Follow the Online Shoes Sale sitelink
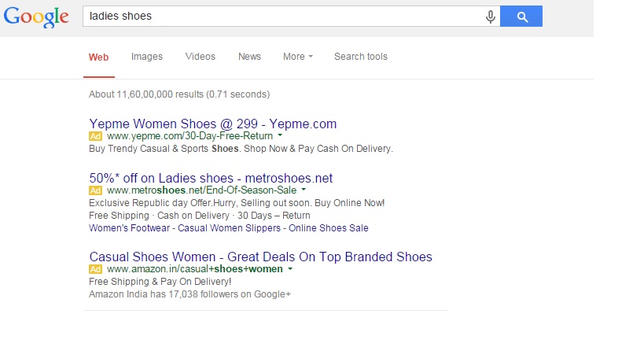Viewport: 644px width, 362px height. (x=329, y=228)
